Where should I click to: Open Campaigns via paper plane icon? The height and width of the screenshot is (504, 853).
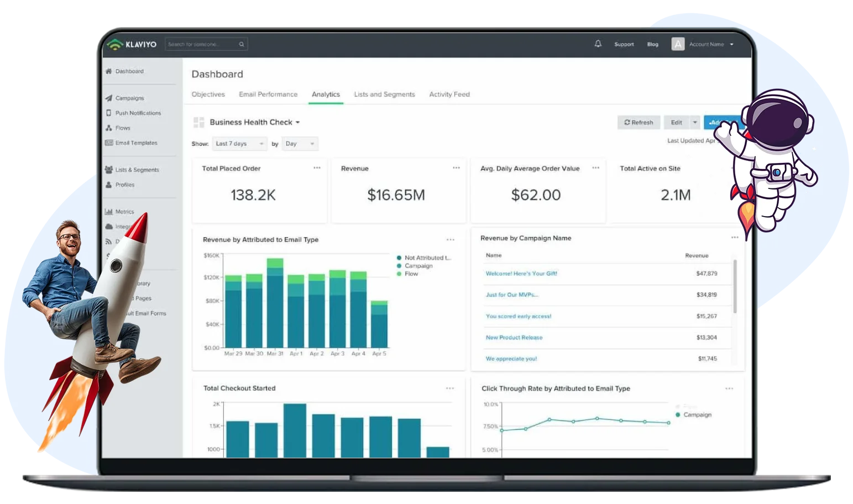(109, 98)
